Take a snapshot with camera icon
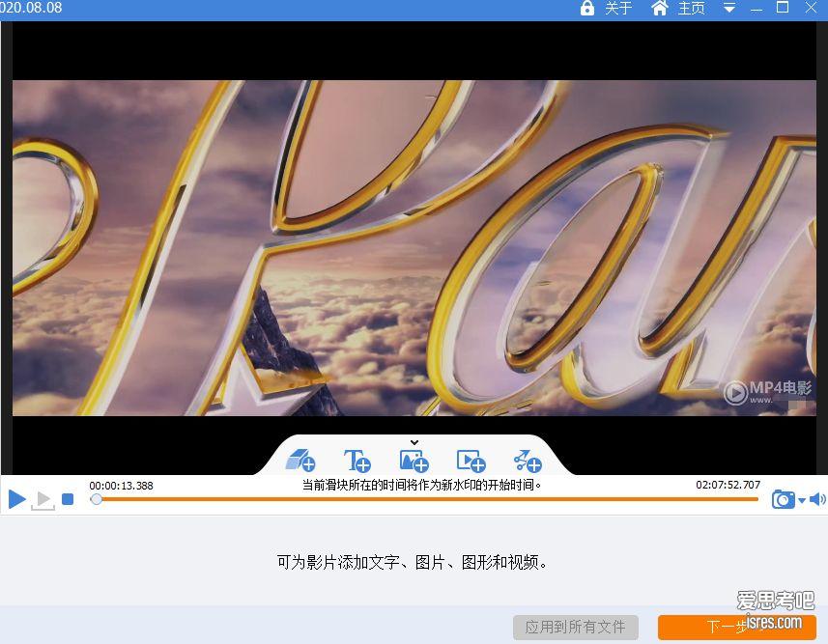Image resolution: width=828 pixels, height=644 pixels. click(x=784, y=499)
